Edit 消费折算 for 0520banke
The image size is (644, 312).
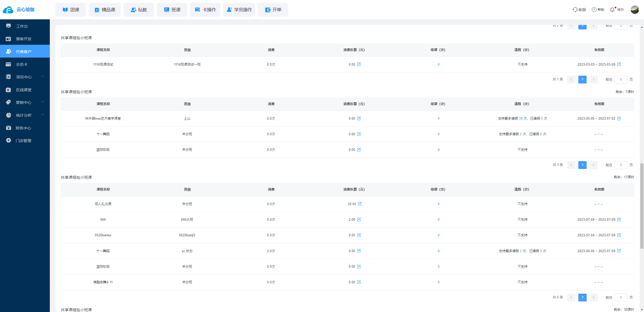359,235
